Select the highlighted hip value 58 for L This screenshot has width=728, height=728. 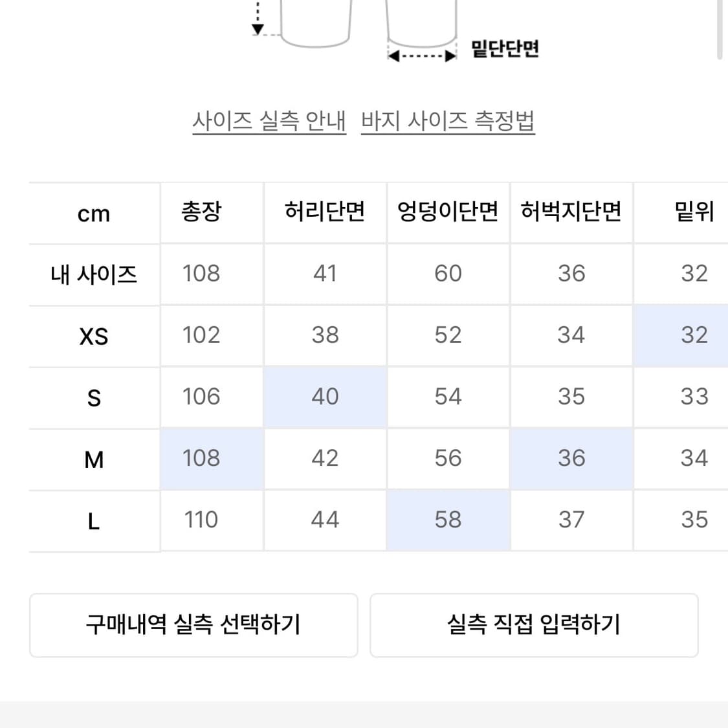pyautogui.click(x=448, y=520)
